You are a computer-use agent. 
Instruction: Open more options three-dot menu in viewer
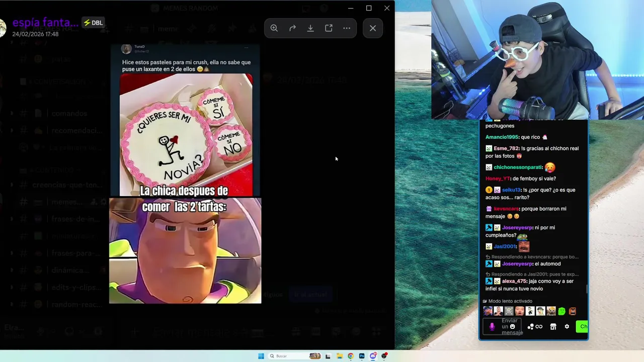click(347, 28)
